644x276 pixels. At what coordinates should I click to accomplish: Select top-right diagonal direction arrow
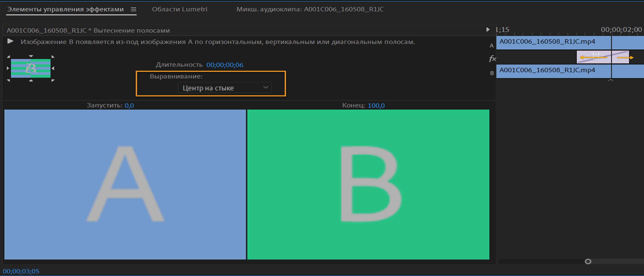(x=53, y=57)
